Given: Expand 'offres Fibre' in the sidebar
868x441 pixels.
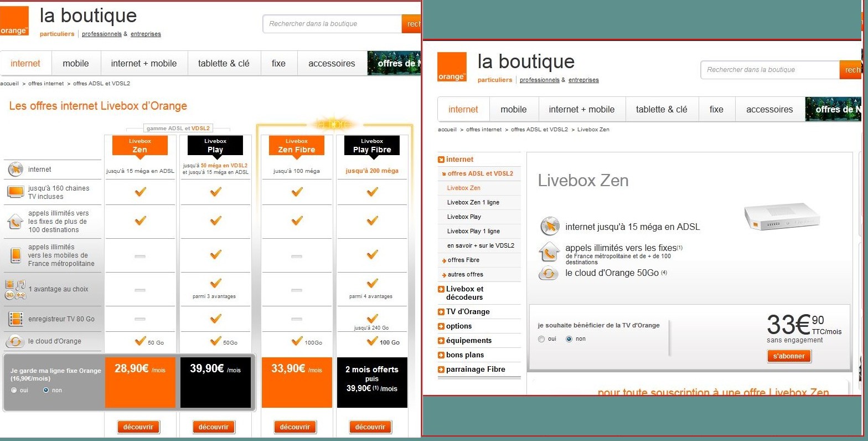Looking at the screenshot, I should point(463,260).
